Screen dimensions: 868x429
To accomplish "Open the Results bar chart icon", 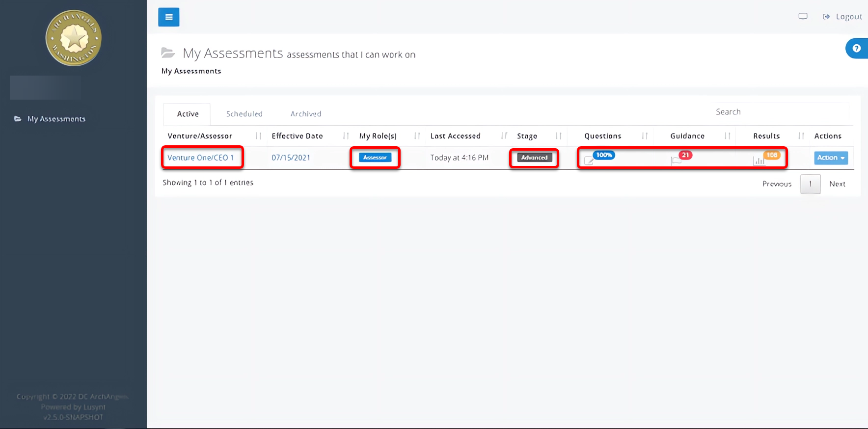I will tap(759, 161).
